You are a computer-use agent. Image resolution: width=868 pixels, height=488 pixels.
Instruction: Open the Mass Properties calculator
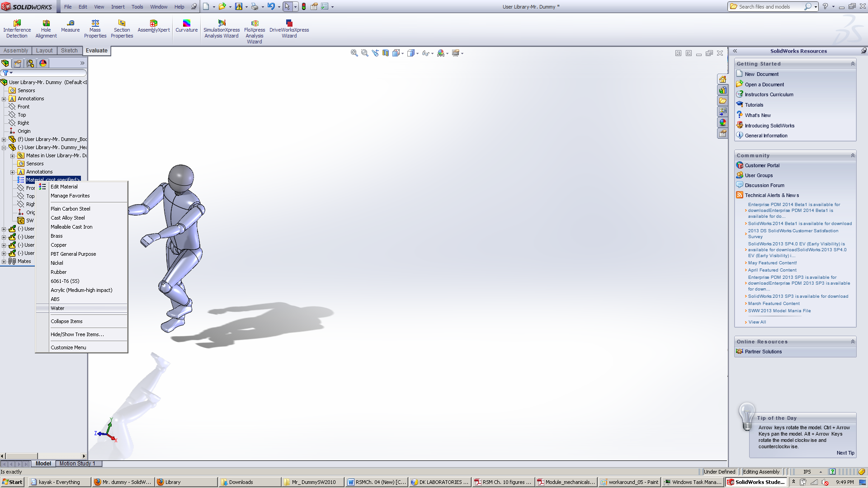(95, 29)
